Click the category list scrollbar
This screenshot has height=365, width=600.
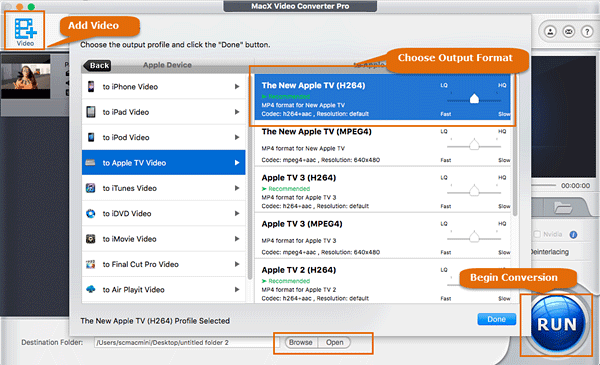(x=249, y=176)
